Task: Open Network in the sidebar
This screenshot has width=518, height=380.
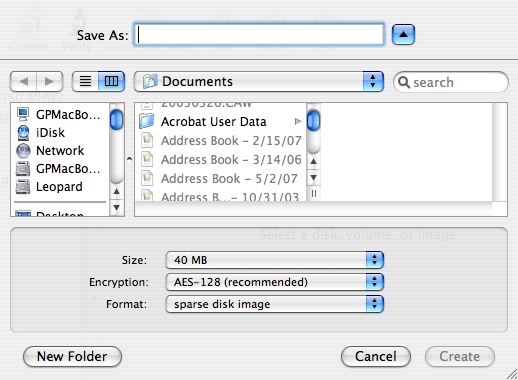Action: pos(60,151)
